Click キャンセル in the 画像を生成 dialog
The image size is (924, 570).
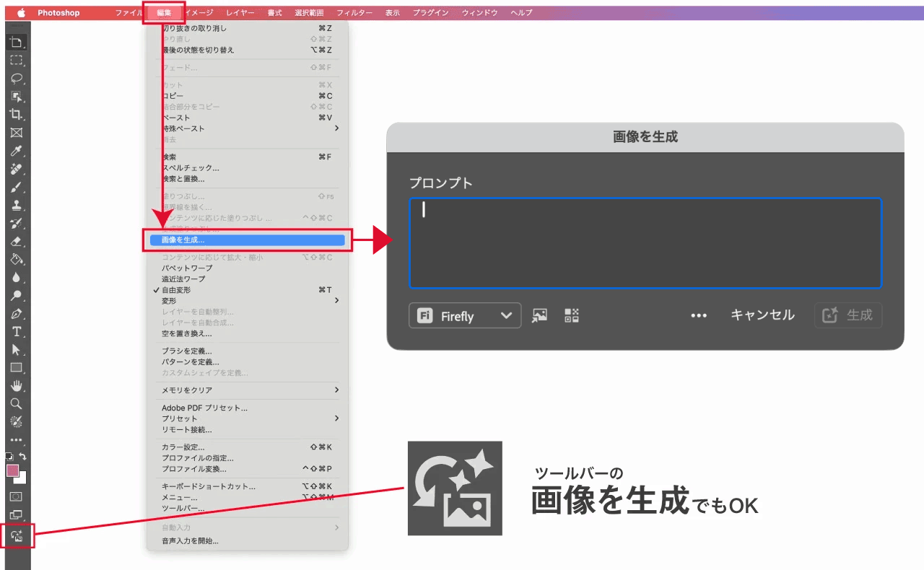[762, 315]
